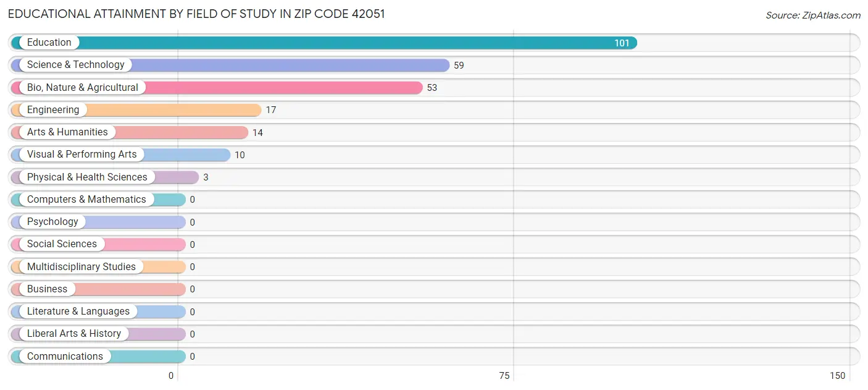Click the teal Education bar fill
The image size is (868, 390).
[x=324, y=43]
